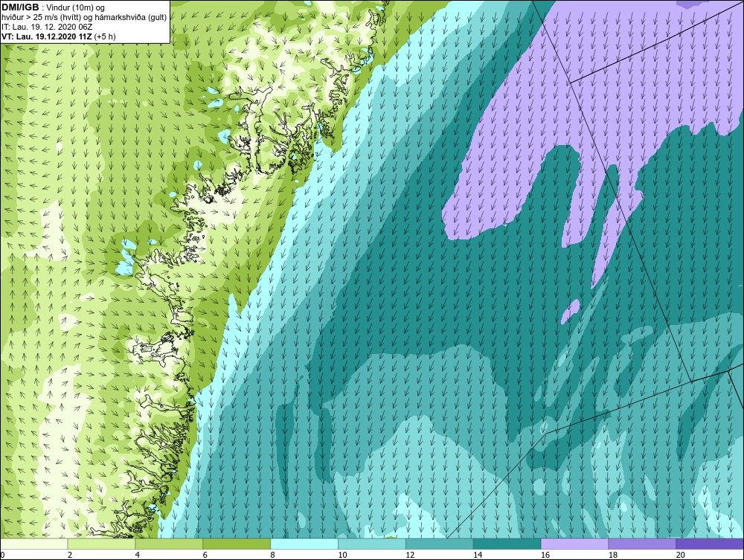
Task: Click the 4–6 m/s green legend swatch
Action: coord(169,544)
